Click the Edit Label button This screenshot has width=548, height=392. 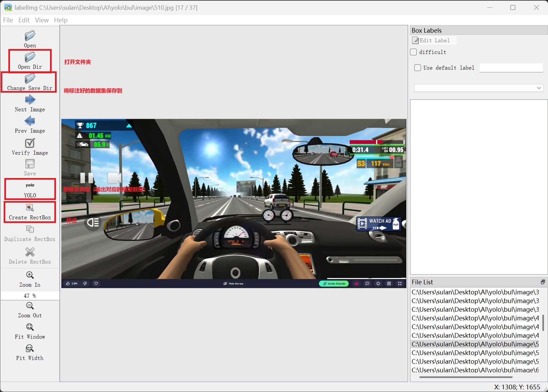[x=434, y=40]
